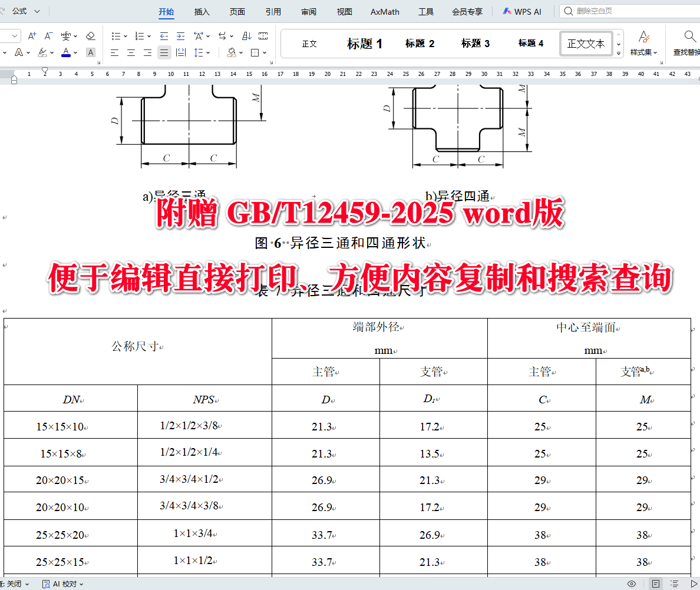This screenshot has height=590, width=700.
Task: Click the bulleted list icon
Action: click(116, 36)
